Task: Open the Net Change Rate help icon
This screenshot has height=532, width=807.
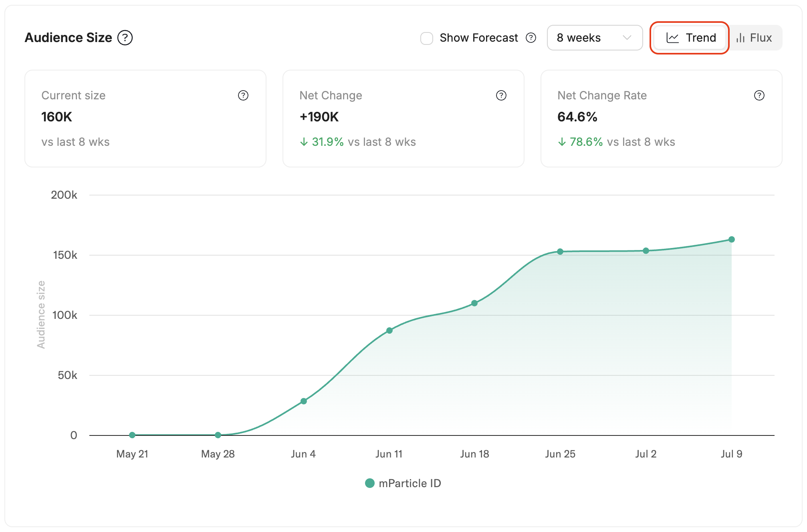Action: (759, 95)
